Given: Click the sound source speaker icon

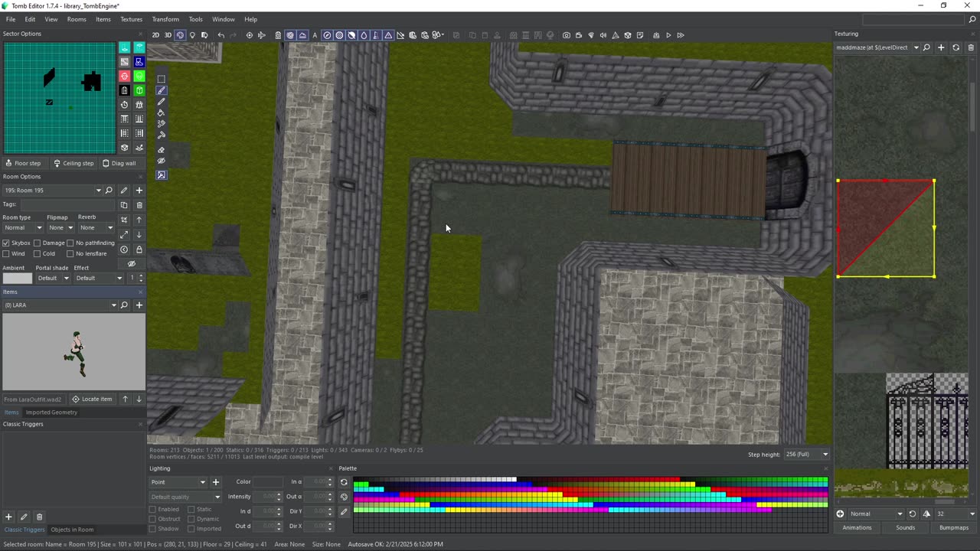Looking at the screenshot, I should click(603, 35).
